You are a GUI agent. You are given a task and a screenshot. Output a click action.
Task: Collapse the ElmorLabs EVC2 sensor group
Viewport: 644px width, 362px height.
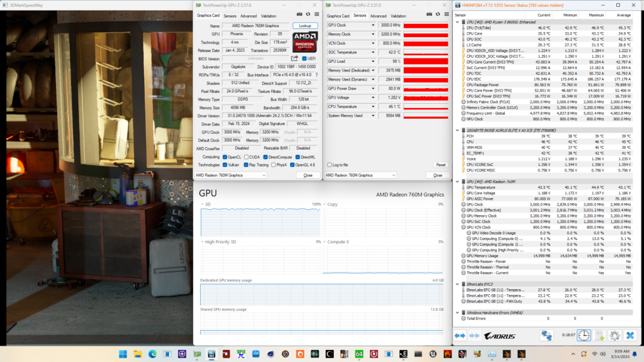tap(458, 284)
